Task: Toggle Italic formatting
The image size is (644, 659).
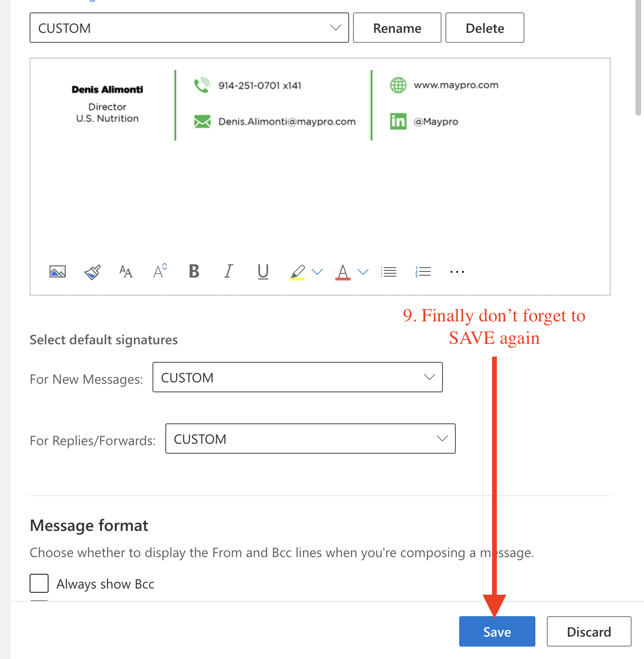Action: pos(229,271)
